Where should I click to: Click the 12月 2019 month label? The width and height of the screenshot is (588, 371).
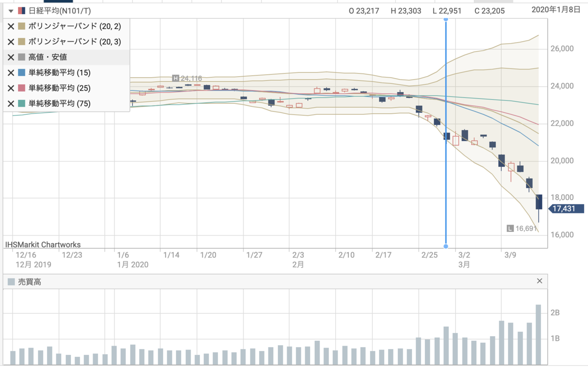tap(33, 264)
